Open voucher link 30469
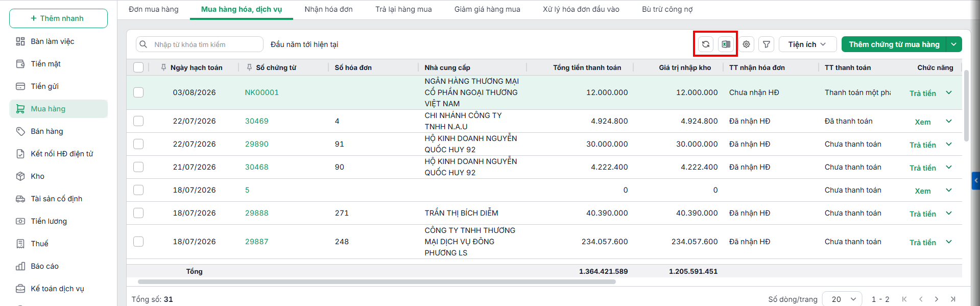This screenshot has height=306, width=980. pos(256,121)
